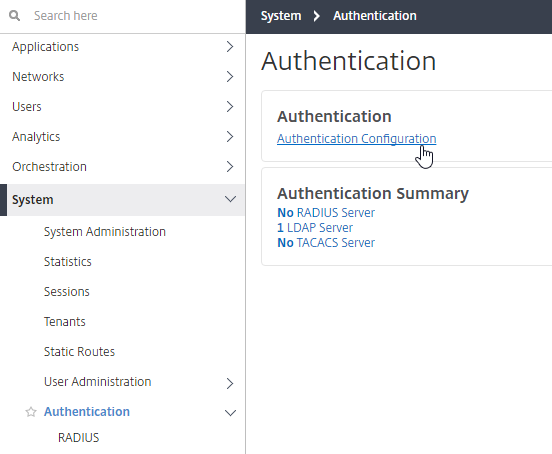Open the Statistics menu item
The image size is (552, 454).
68,261
